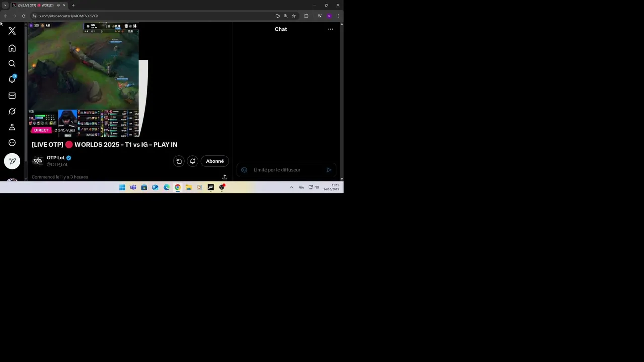
Task: Click the OTP LoL avatar
Action: 38,161
